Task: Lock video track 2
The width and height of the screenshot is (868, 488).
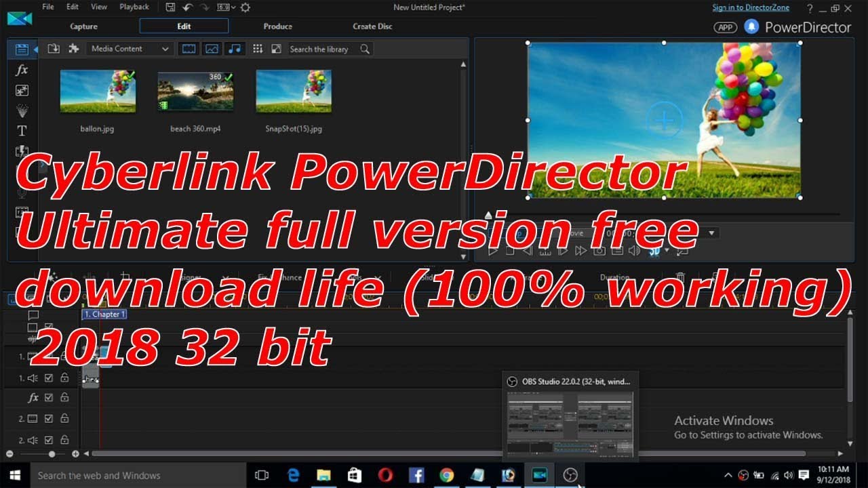Action: tap(64, 419)
